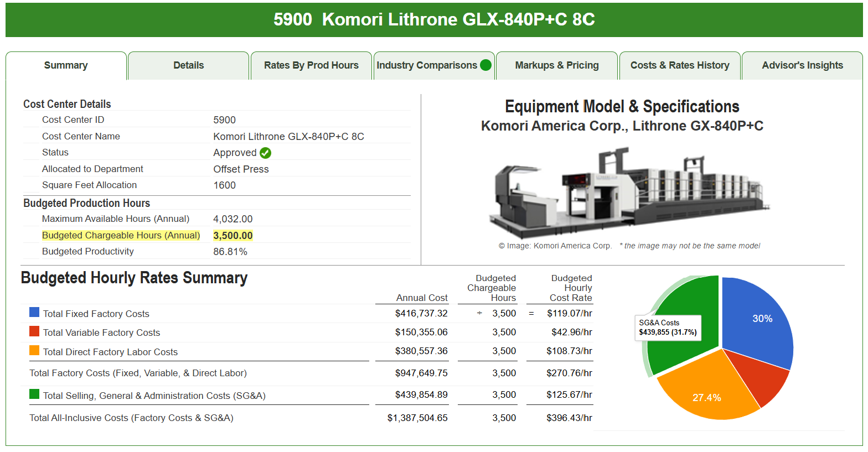Image resolution: width=868 pixels, height=452 pixels.
Task: Open Advisor's Insights tab
Action: click(802, 65)
